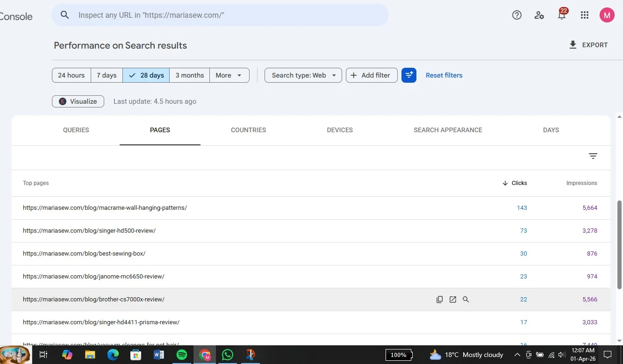
Task: Click the search magnifier in URL inspect bar
Action: (65, 15)
